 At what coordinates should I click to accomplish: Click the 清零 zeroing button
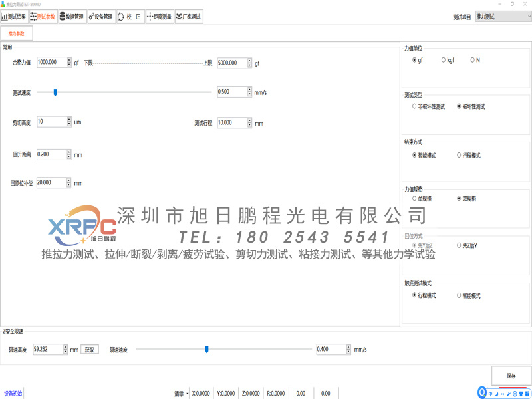click(179, 394)
